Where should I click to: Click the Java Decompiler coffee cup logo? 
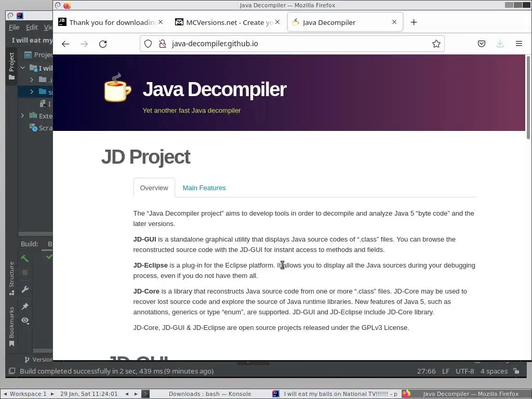pyautogui.click(x=117, y=87)
